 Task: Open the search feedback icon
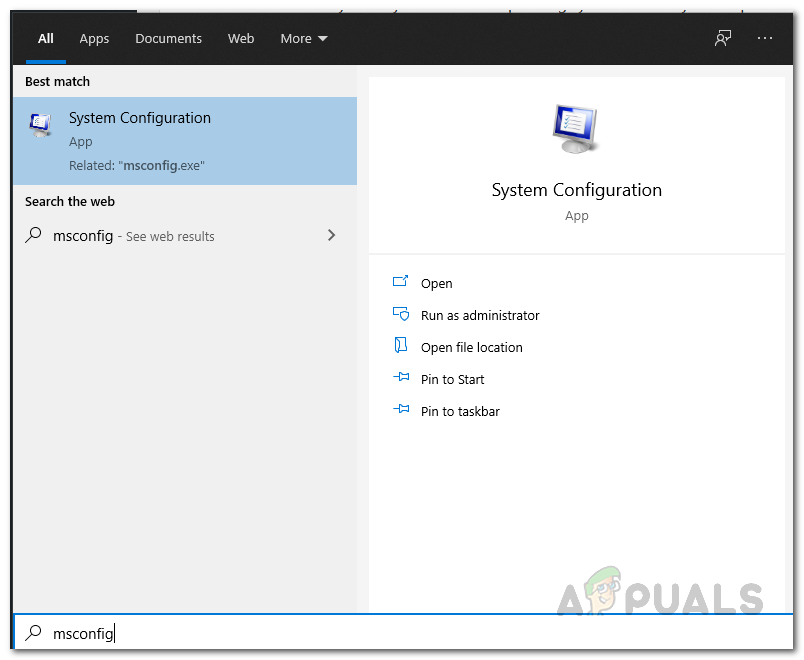click(723, 38)
